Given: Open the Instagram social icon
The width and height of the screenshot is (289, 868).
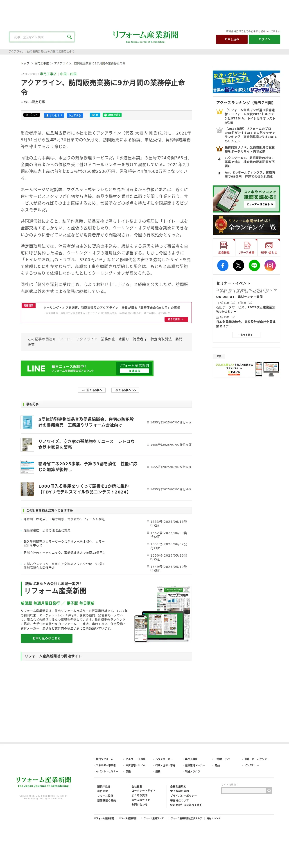Looking at the screenshot, I should (x=270, y=265).
